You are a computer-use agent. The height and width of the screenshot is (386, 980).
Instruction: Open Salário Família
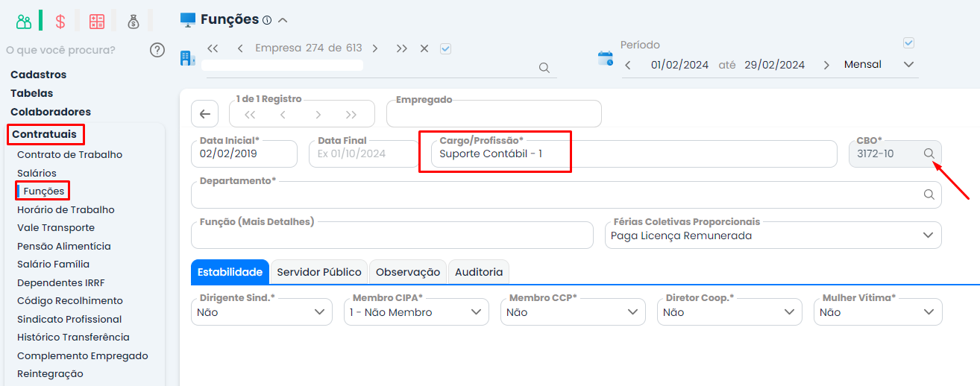point(53,264)
